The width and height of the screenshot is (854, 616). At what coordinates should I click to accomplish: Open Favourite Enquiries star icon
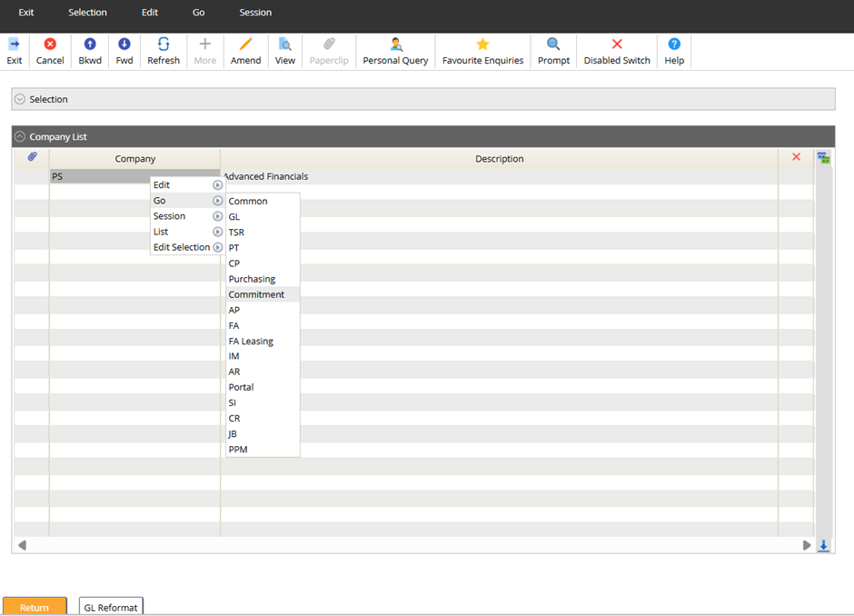482,45
